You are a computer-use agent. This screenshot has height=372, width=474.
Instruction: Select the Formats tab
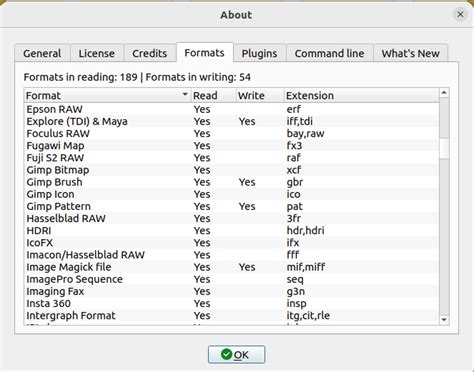(204, 53)
